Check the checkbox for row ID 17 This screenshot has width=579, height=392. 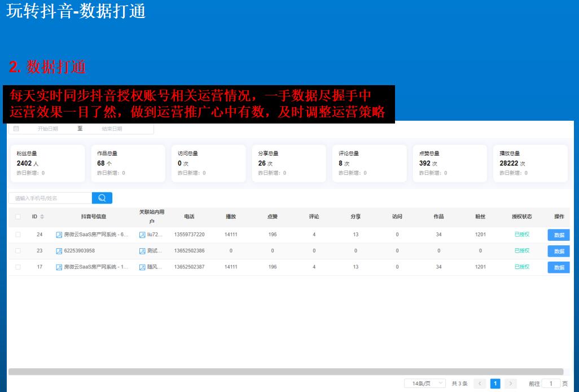[18, 267]
